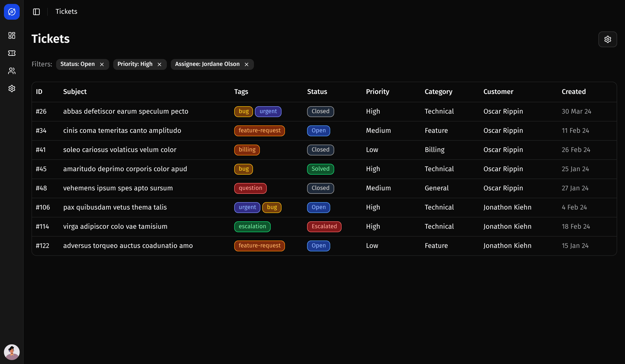Click the urgent tag on ticket #26

[268, 111]
